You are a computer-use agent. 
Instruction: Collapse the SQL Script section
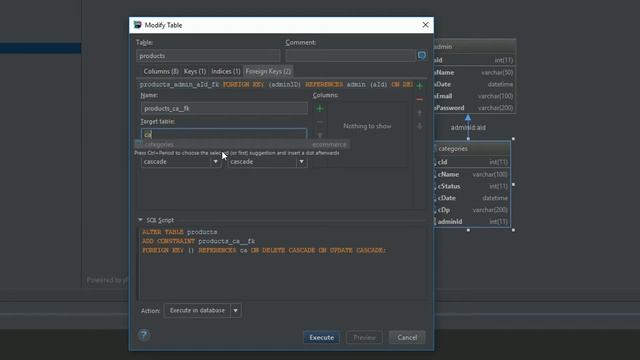pyautogui.click(x=140, y=220)
